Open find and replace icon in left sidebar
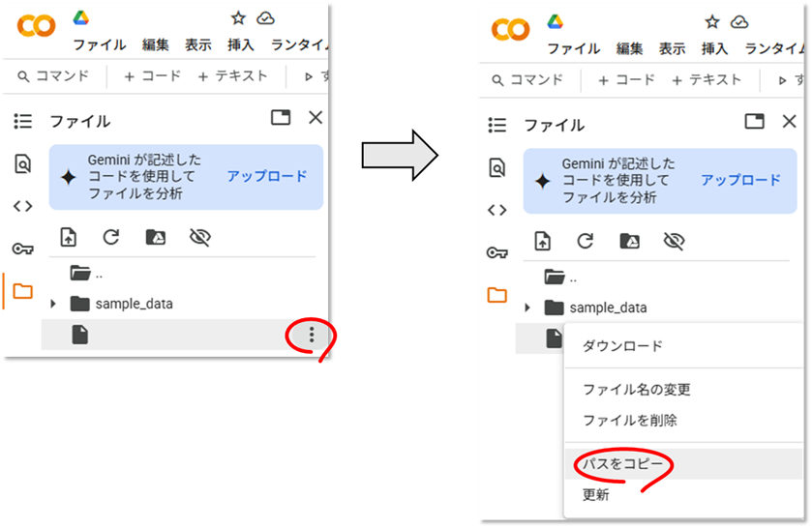 23,164
